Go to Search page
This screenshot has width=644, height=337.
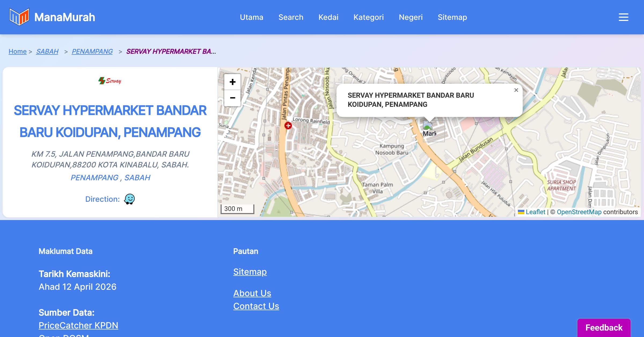pyautogui.click(x=291, y=17)
